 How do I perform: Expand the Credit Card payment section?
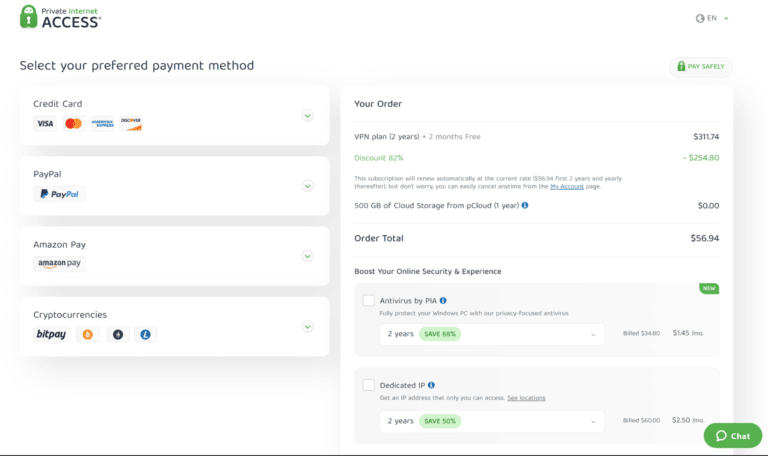coord(308,115)
